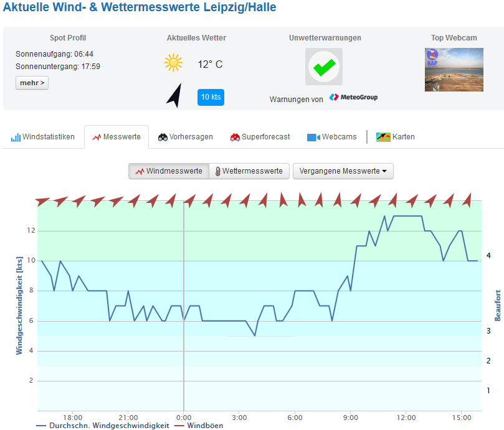Click the blue 10 kts wind badge
Image resolution: width=504 pixels, height=430 pixels.
[x=211, y=97]
